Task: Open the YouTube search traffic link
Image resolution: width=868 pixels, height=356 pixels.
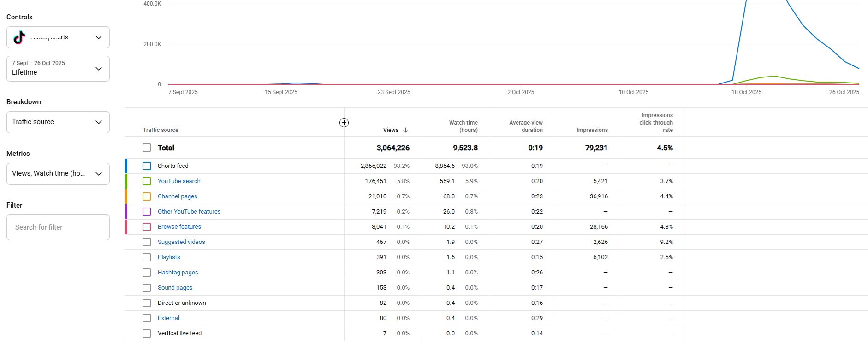Action: click(179, 181)
